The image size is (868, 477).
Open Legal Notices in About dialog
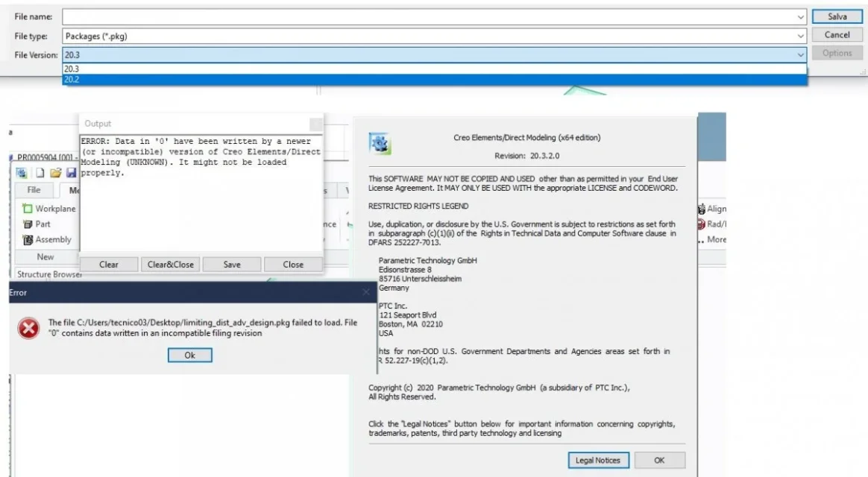(598, 460)
